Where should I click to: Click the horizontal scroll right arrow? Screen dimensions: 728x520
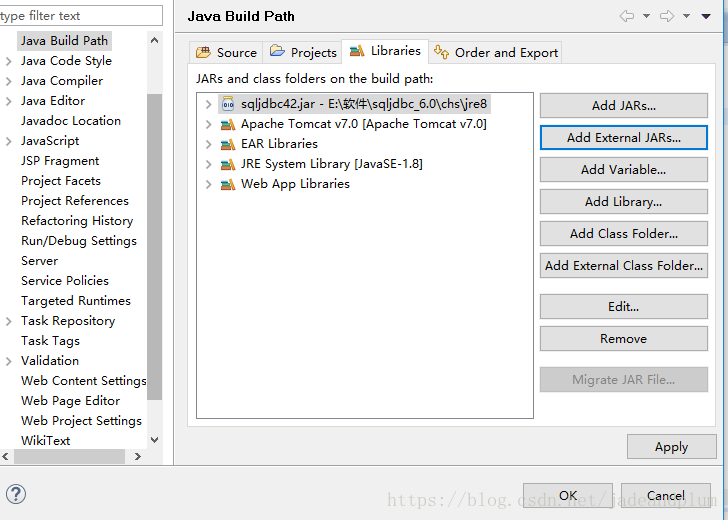point(137,456)
